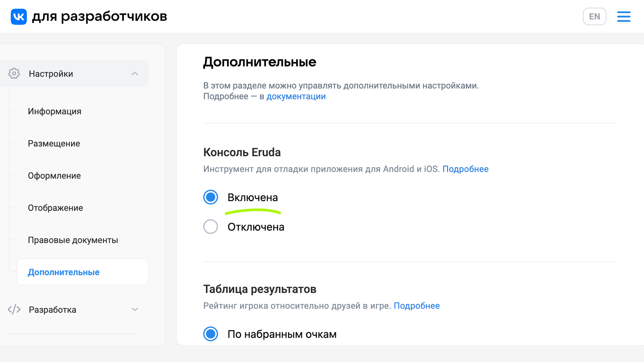Screen dimensions: 644x362
Task: Open the hamburger menu
Action: click(x=624, y=17)
